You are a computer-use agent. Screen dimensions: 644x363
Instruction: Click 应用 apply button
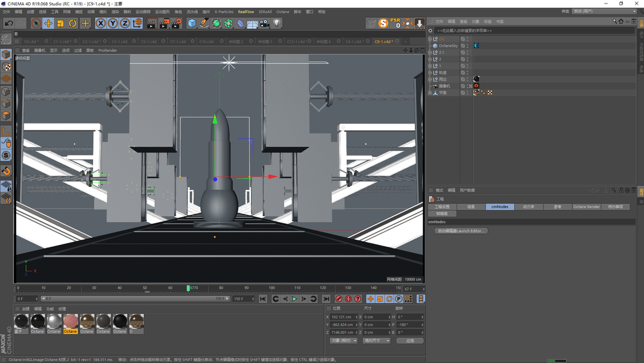click(x=410, y=341)
